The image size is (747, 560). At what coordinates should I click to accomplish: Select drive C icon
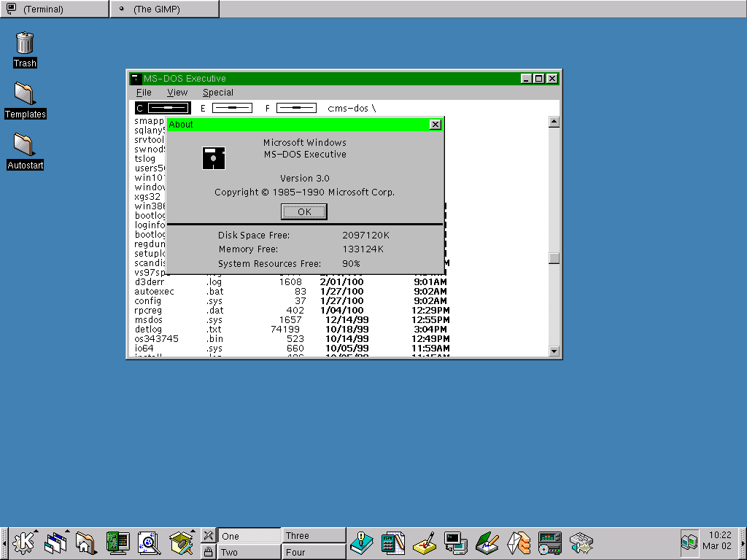coord(163,108)
